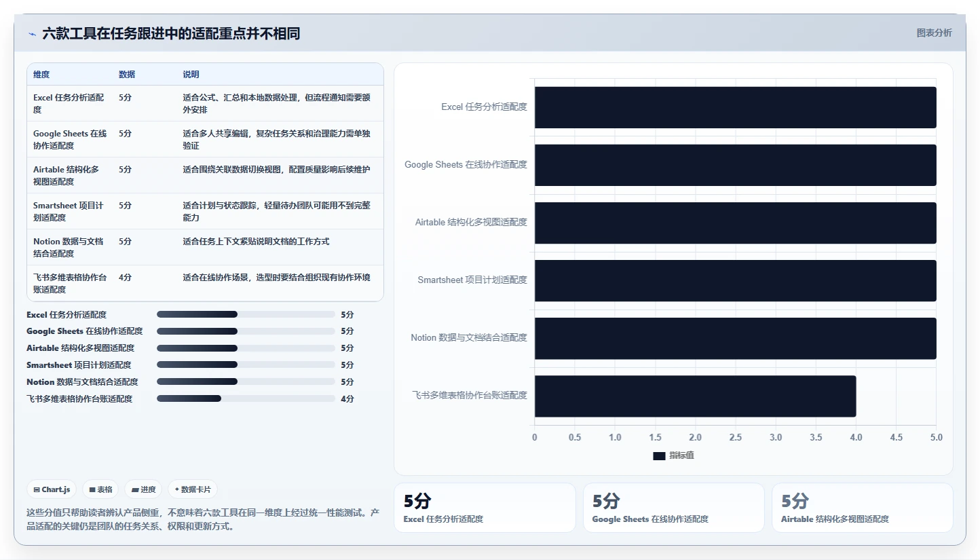Click description starting 适合公式、汇总和本地数据处理
The height and width of the screenshot is (560, 980).
[x=276, y=103]
